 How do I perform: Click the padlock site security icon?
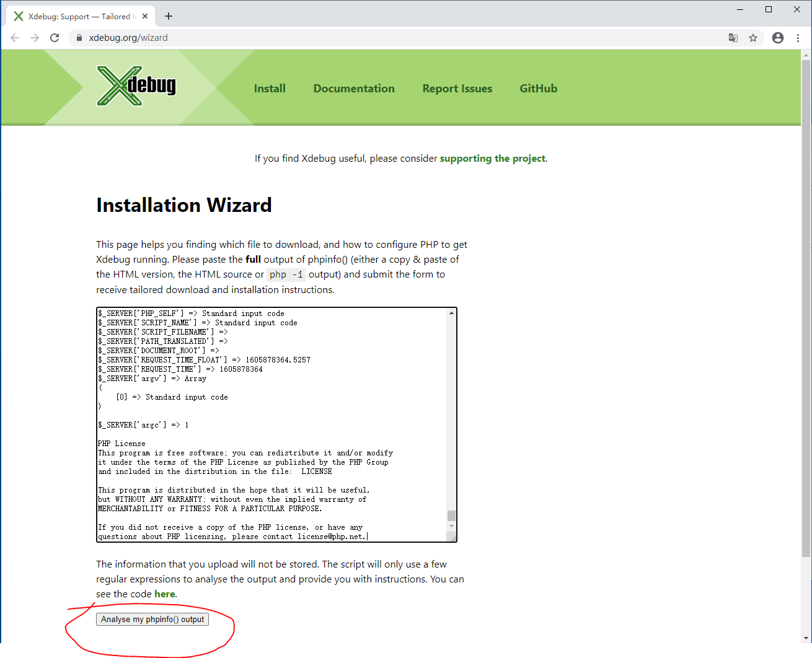pyautogui.click(x=78, y=37)
